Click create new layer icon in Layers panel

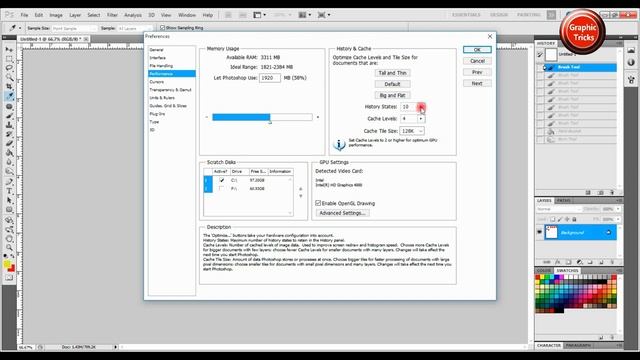601,262
